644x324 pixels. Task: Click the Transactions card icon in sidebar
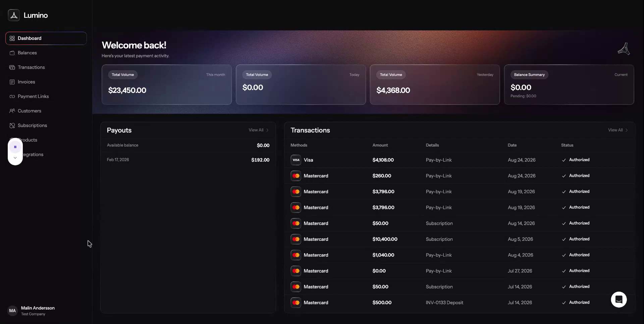click(12, 67)
